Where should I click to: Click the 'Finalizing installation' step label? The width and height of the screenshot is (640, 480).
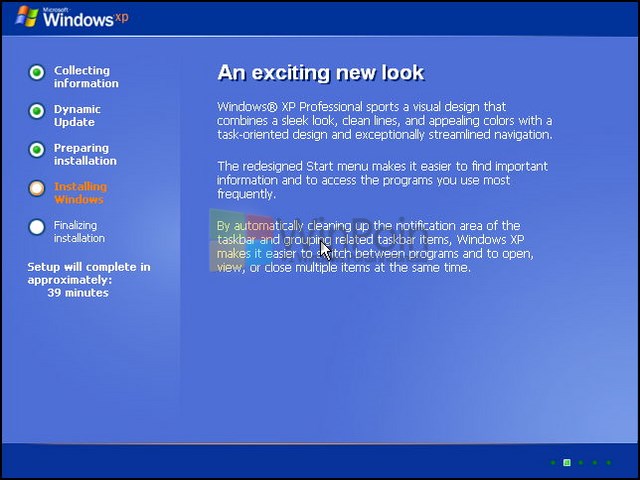(x=79, y=231)
